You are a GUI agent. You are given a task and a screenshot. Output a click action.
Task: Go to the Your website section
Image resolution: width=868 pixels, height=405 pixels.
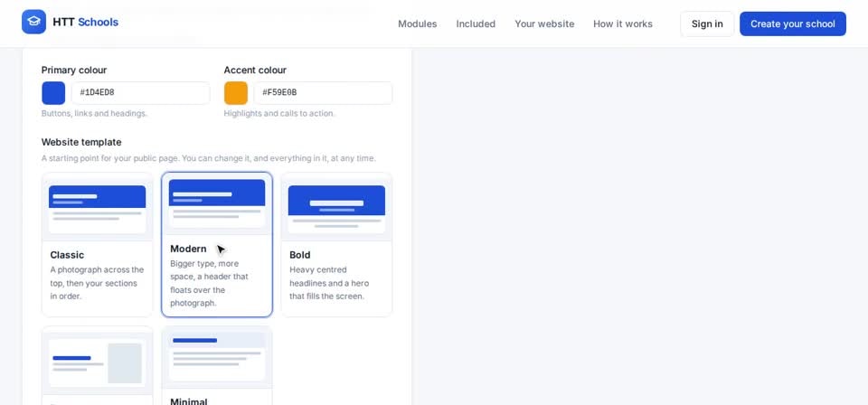(544, 24)
